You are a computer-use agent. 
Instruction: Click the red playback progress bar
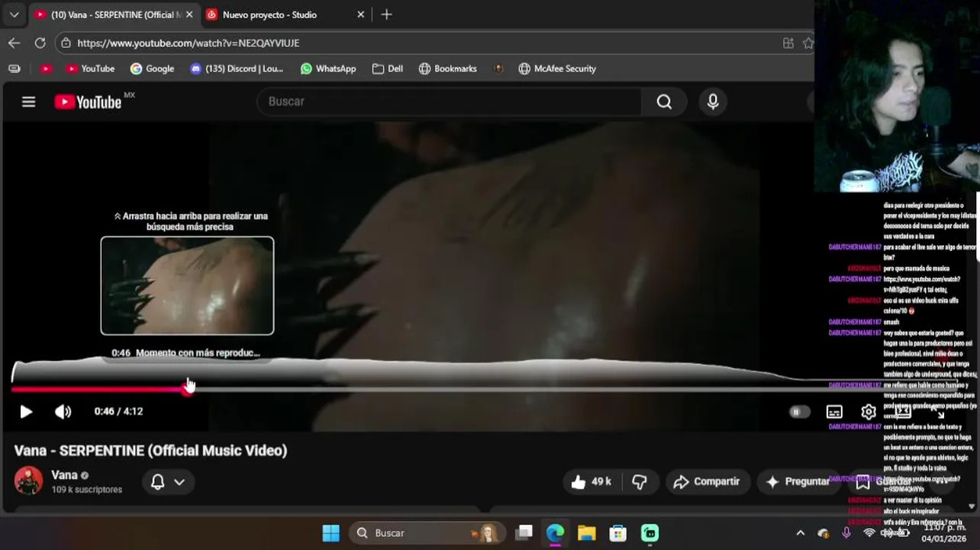(99, 389)
